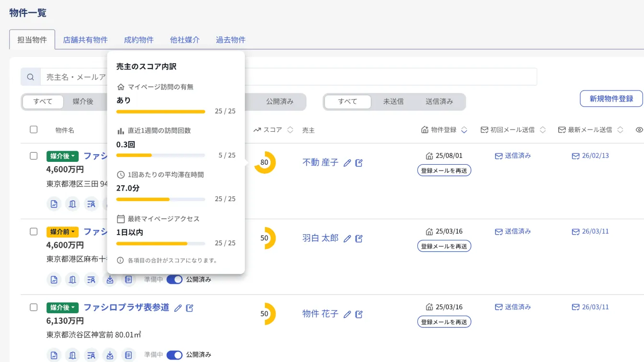Image resolution: width=644 pixels, height=362 pixels.
Task: Switch to 担当物件 tab
Action: tap(32, 40)
